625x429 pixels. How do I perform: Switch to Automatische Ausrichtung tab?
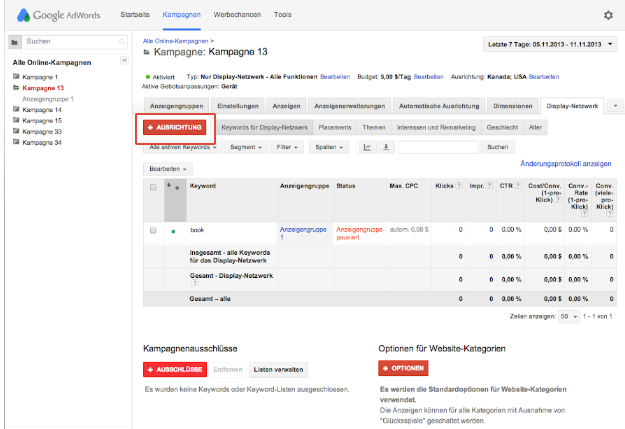(x=439, y=106)
